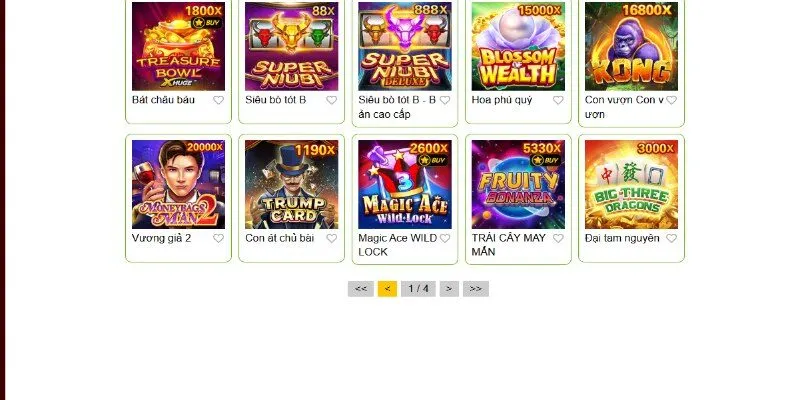Launch the Super Niubi Deluxe game
Screen dimensions: 800x400
pos(405,46)
